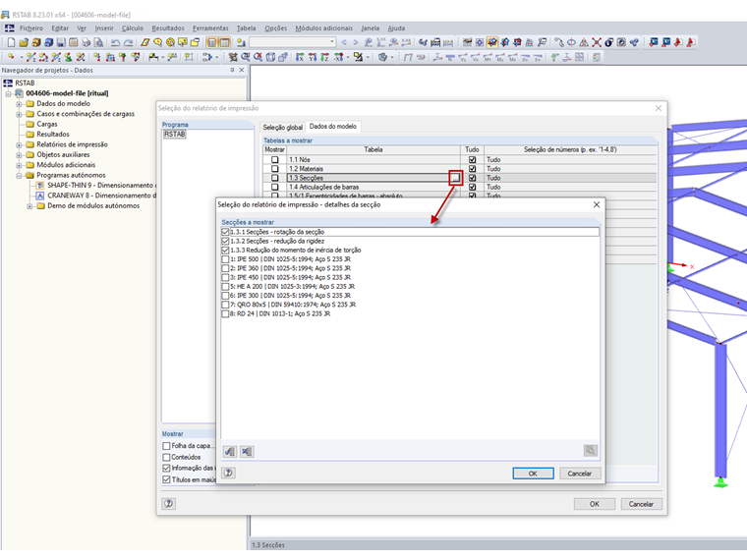Screen dimensions: 747x560
Task: Open help in section details dialog
Action: coord(229,473)
